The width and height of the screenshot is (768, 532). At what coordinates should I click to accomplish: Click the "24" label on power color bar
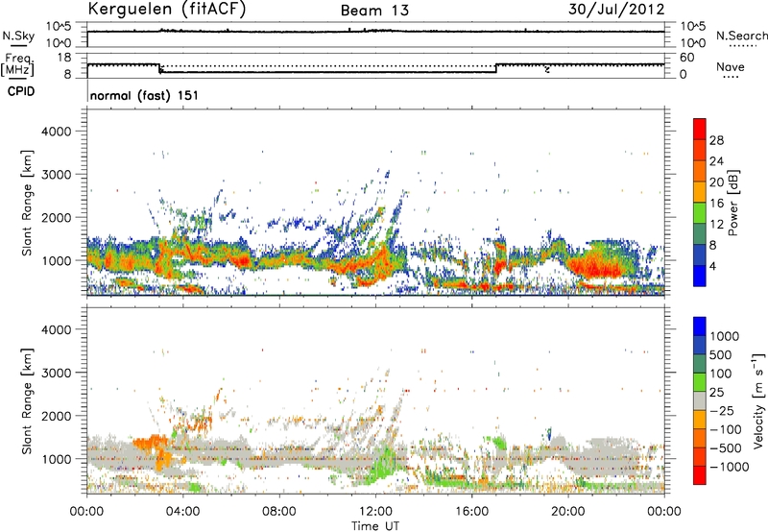pyautogui.click(x=716, y=161)
